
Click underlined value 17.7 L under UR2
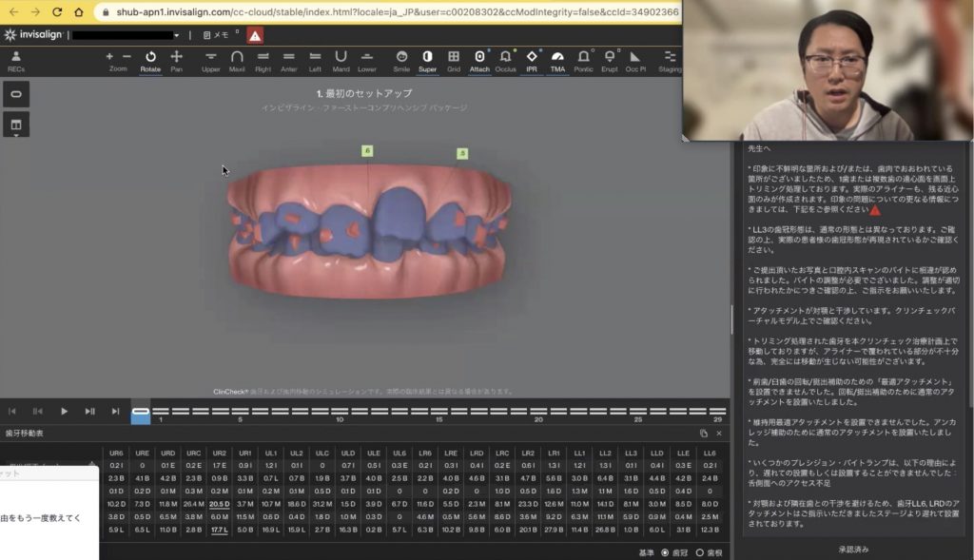pos(220,531)
